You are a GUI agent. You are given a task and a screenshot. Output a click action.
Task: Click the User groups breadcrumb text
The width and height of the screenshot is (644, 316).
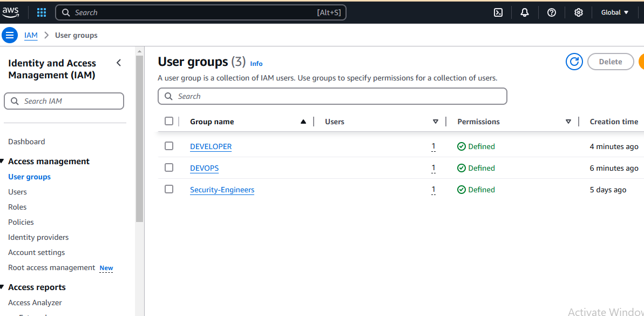pos(77,35)
